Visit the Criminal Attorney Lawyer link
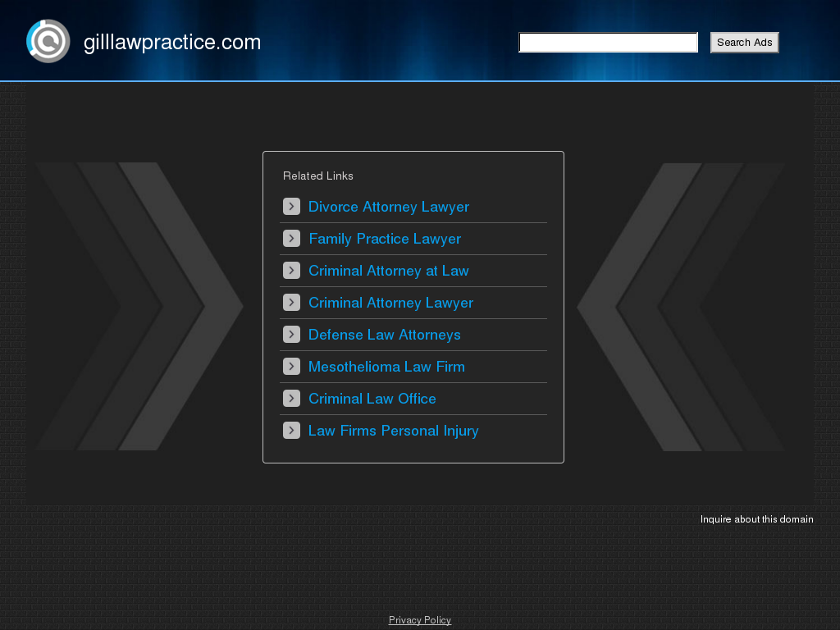The height and width of the screenshot is (630, 840). point(391,303)
